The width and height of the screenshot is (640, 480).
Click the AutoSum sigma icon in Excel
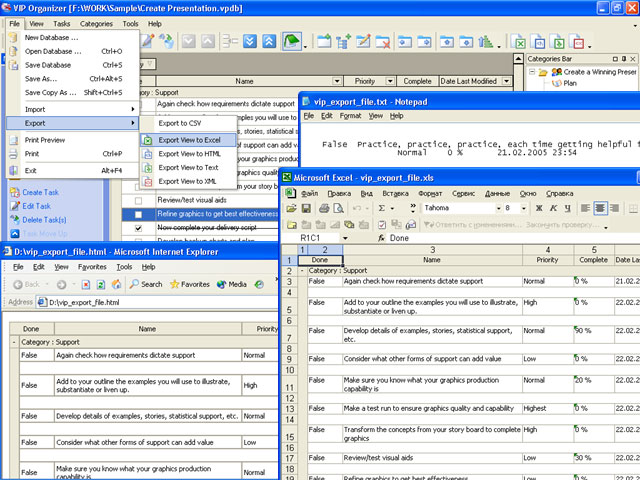[382, 208]
